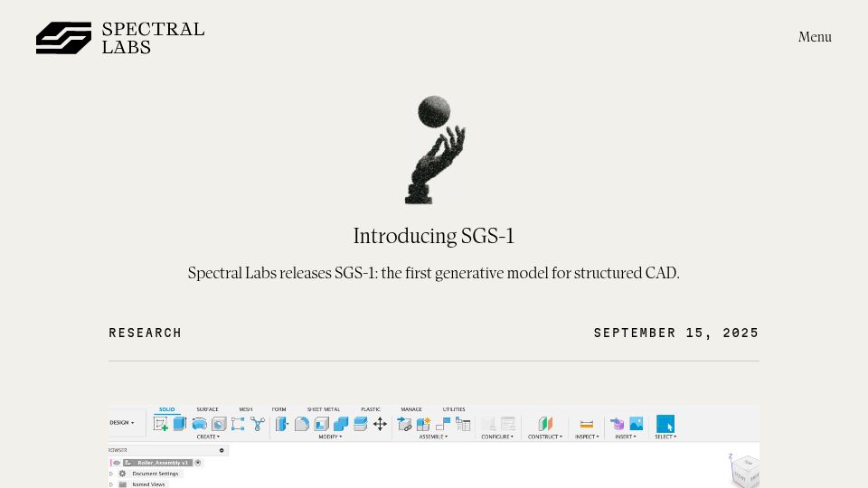Click the Create Sketch icon
This screenshot has width=868, height=488.
point(161,424)
